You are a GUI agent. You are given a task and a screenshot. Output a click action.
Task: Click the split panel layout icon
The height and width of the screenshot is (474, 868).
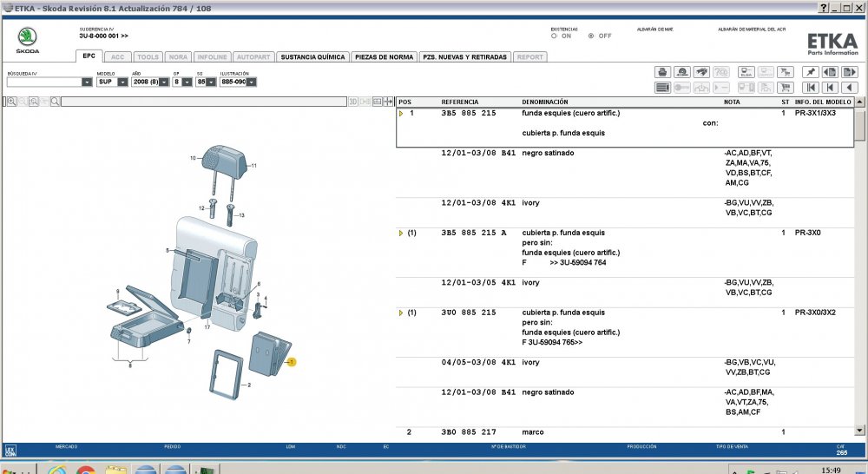click(x=378, y=102)
